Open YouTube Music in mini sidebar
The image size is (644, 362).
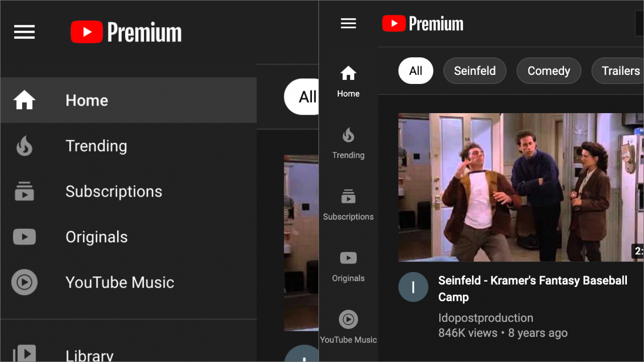(348, 328)
